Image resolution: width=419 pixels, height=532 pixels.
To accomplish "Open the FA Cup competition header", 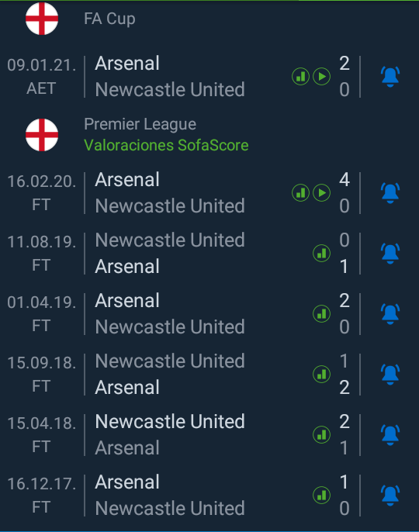I will click(x=109, y=19).
